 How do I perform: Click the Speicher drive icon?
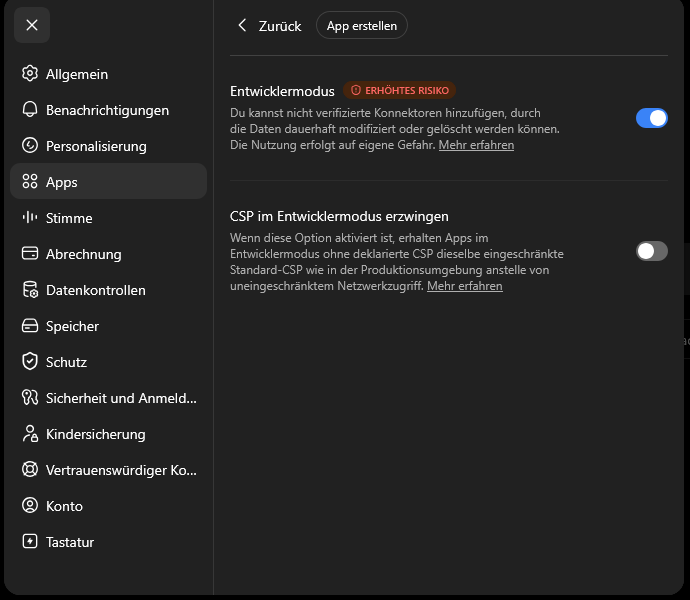[x=30, y=326]
